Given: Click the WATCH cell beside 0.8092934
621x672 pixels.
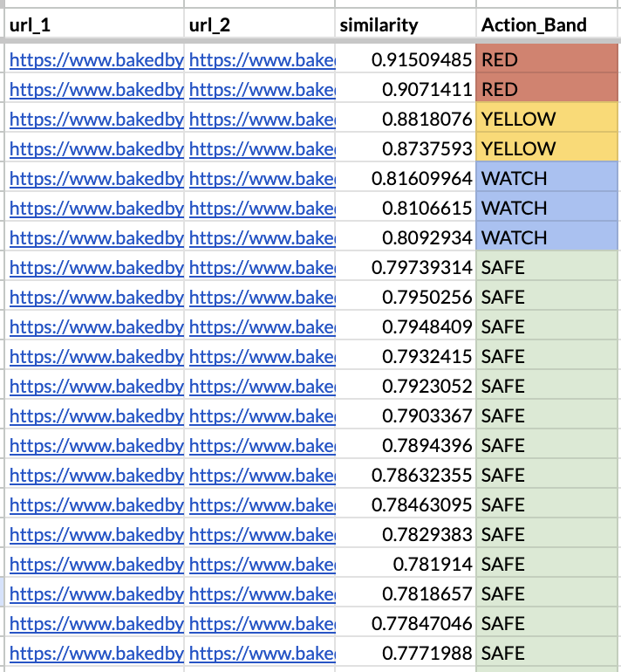Looking at the screenshot, I should [x=548, y=237].
